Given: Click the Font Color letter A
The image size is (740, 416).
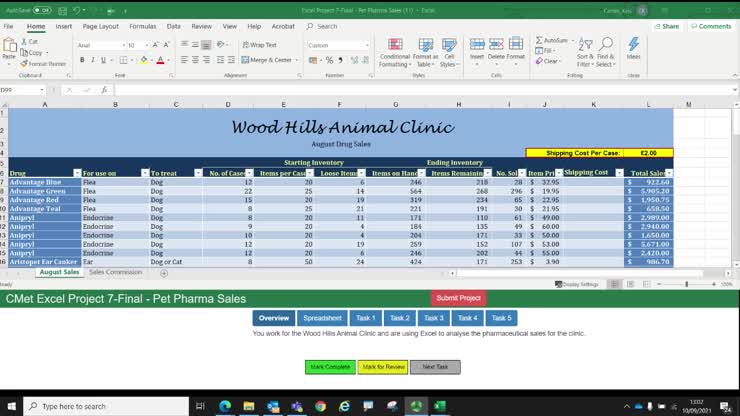Looking at the screenshot, I should [160, 60].
